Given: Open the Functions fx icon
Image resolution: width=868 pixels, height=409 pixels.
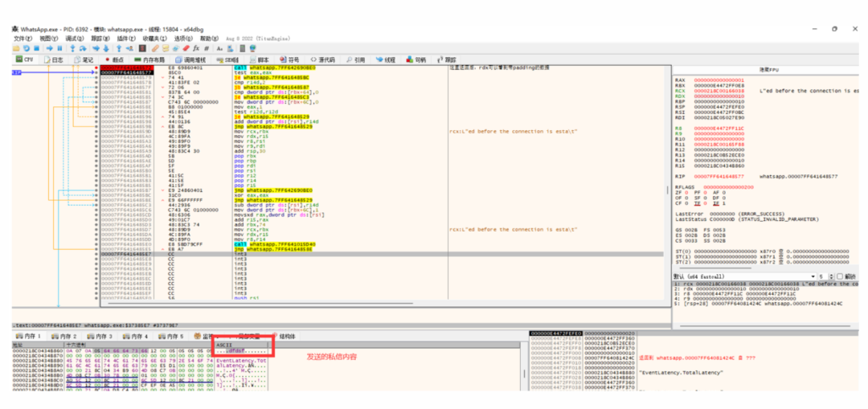Looking at the screenshot, I should [x=196, y=48].
